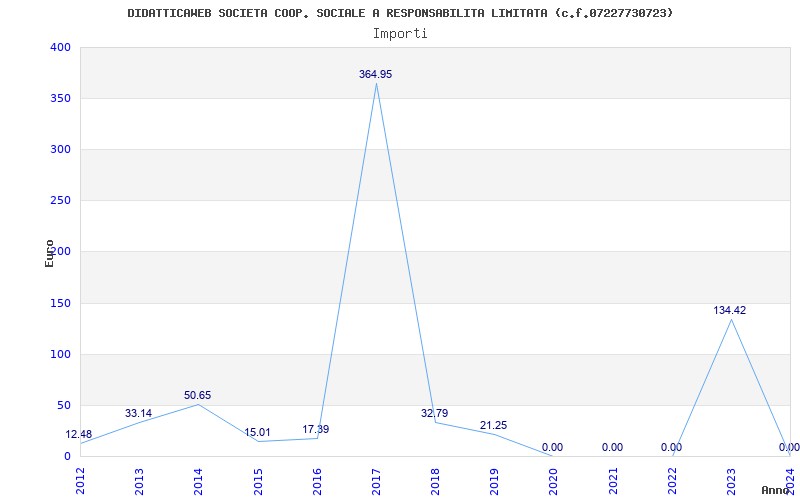Select the 21.25 data label
Screen dimensions: 800x500
pos(493,426)
